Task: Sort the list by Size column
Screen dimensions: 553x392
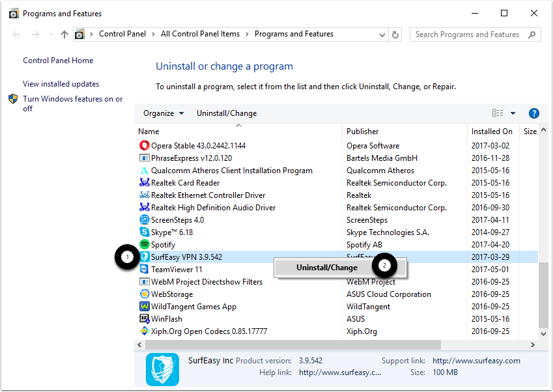Action: (529, 131)
